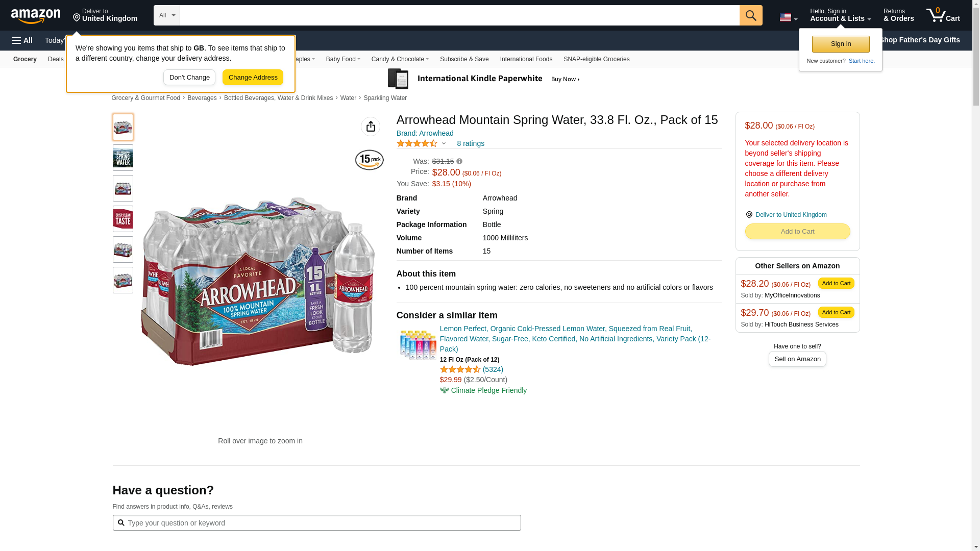Click the Amazon logo
This screenshot has height=551, width=980.
[36, 16]
